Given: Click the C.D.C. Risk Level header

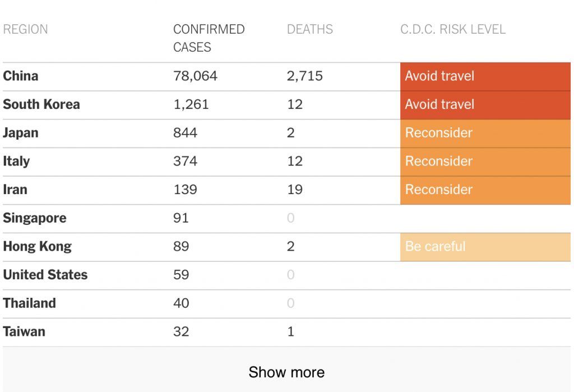Looking at the screenshot, I should tap(453, 29).
